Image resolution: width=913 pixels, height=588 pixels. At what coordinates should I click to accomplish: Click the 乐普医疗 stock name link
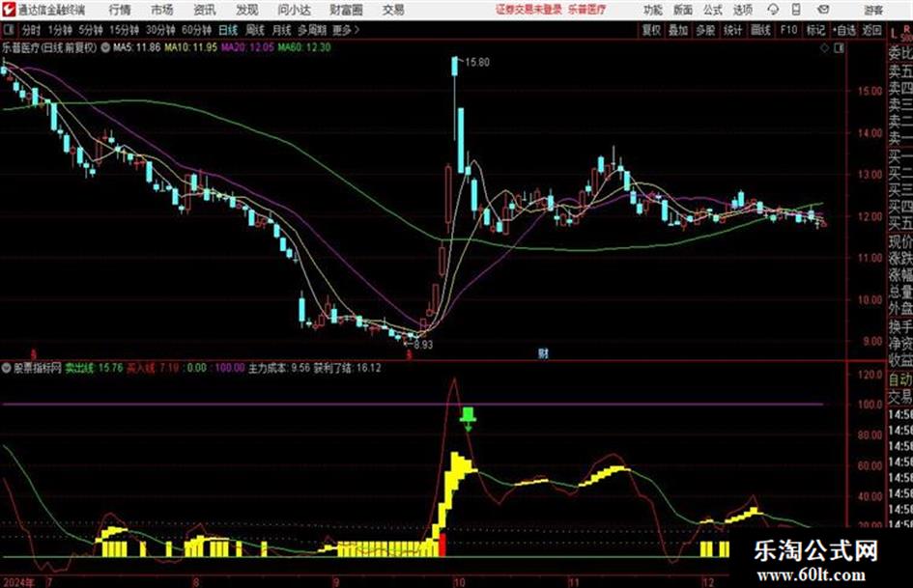pyautogui.click(x=587, y=10)
